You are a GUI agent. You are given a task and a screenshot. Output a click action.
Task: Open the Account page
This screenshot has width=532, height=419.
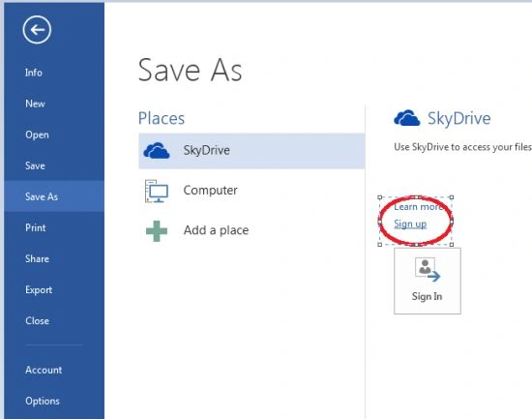click(44, 370)
